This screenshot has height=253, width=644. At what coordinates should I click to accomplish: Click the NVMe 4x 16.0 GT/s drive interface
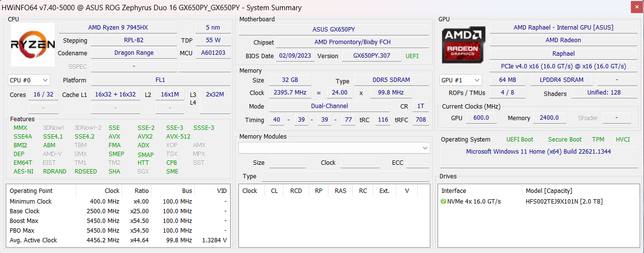(474, 202)
